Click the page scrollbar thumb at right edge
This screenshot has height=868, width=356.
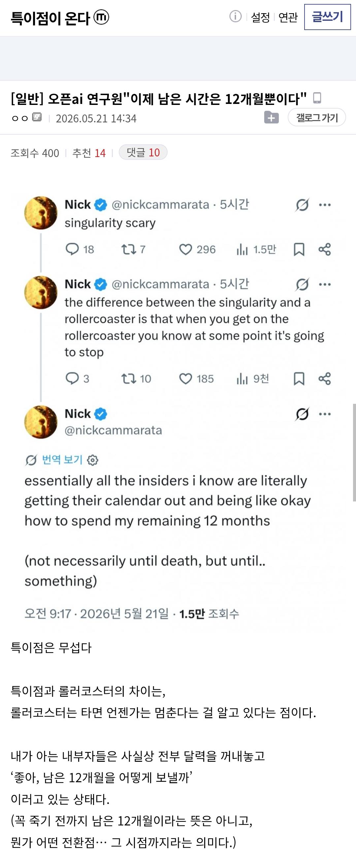354,452
